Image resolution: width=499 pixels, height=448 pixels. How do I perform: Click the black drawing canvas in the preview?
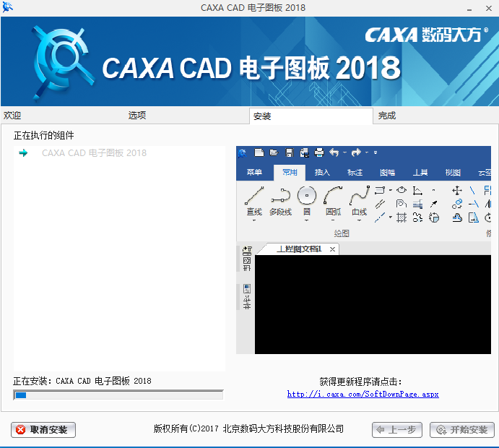pyautogui.click(x=373, y=304)
